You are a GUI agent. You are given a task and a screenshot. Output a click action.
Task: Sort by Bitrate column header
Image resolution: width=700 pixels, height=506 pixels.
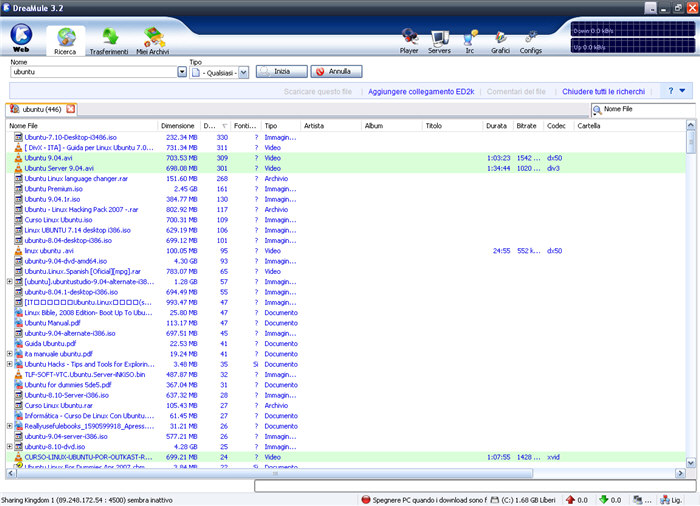pyautogui.click(x=528, y=126)
